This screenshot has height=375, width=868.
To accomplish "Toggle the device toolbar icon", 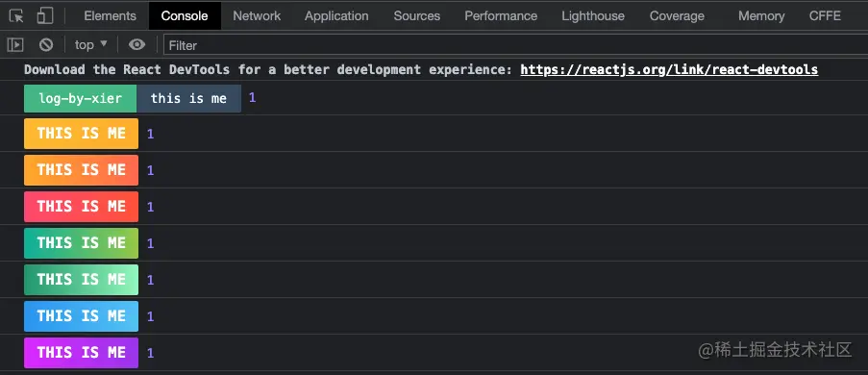I will tap(45, 16).
